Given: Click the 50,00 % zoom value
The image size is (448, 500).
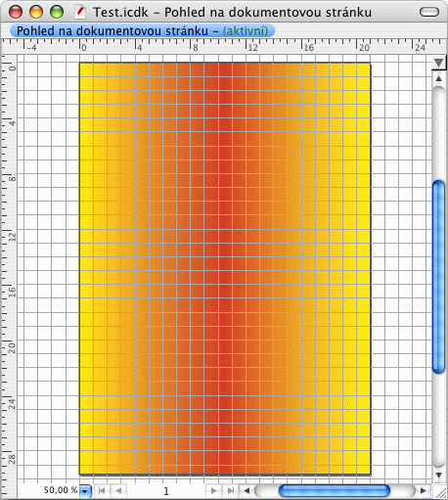Looking at the screenshot, I should pyautogui.click(x=61, y=490).
